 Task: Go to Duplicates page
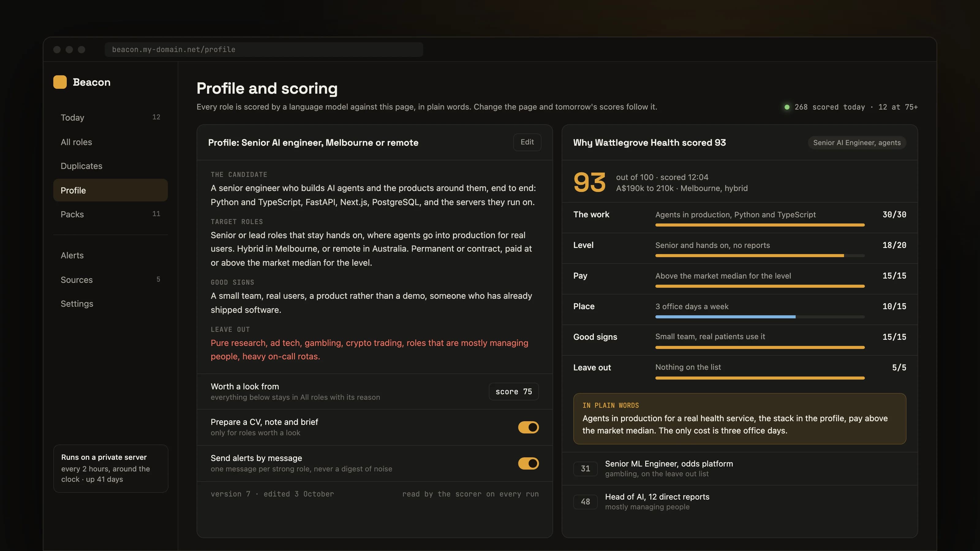click(x=110, y=166)
